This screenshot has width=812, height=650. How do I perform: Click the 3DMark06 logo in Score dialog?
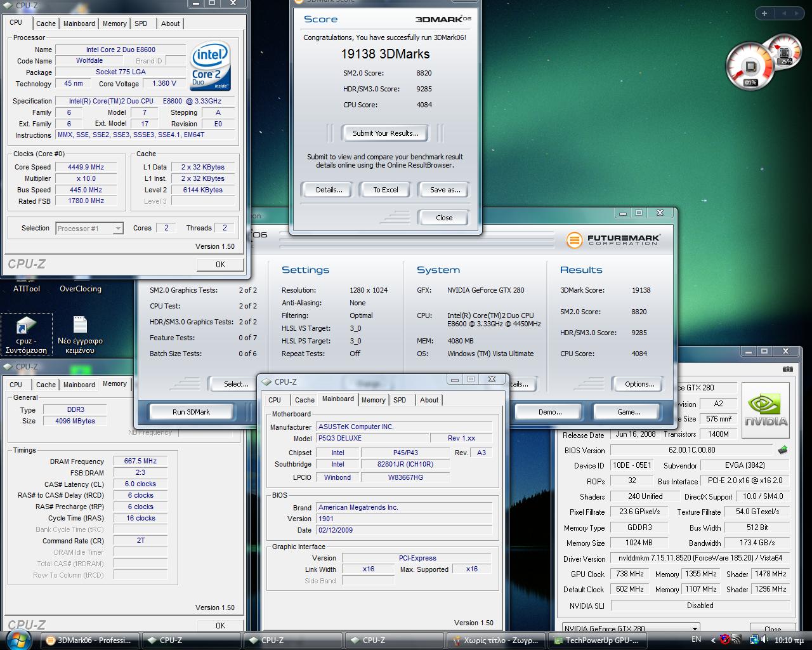(x=443, y=19)
